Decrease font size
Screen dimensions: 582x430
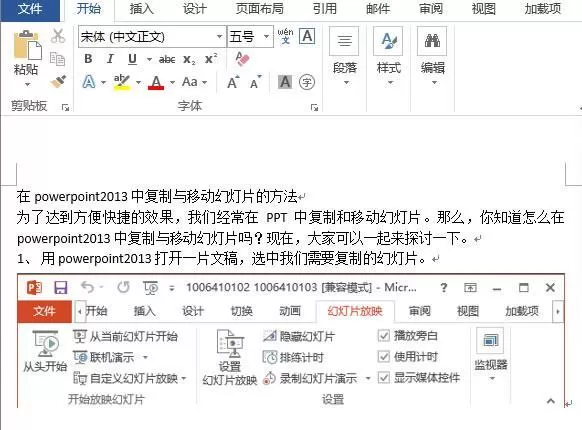coord(255,82)
